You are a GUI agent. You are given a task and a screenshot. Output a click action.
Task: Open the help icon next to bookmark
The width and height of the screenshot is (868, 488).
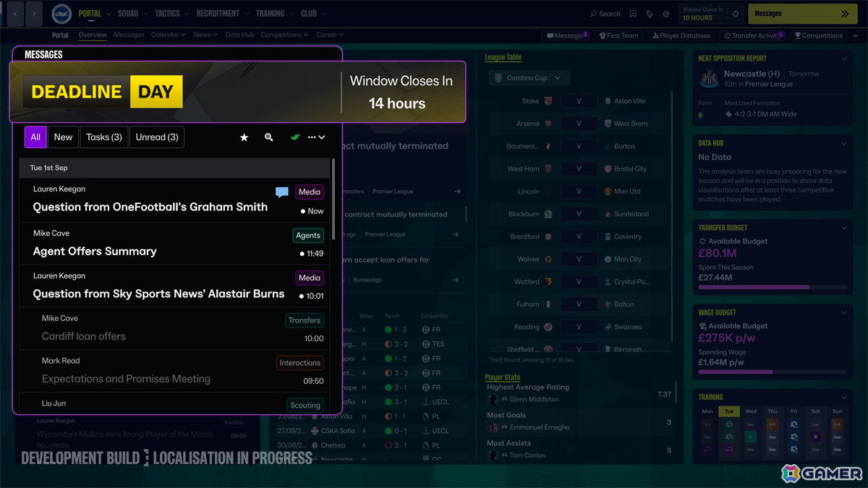[x=649, y=14]
